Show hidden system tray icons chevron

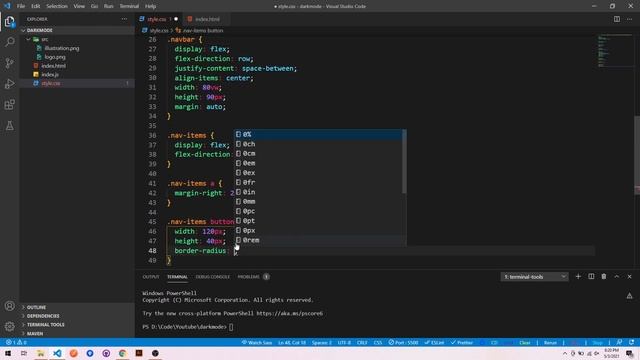click(x=565, y=353)
